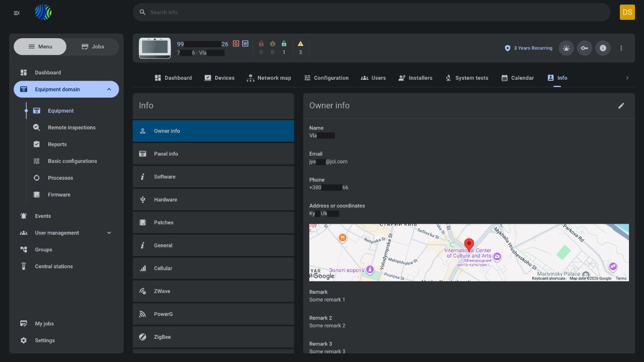Click the blue-green company logo
Viewport: 644px width, 362px height.
43,13
